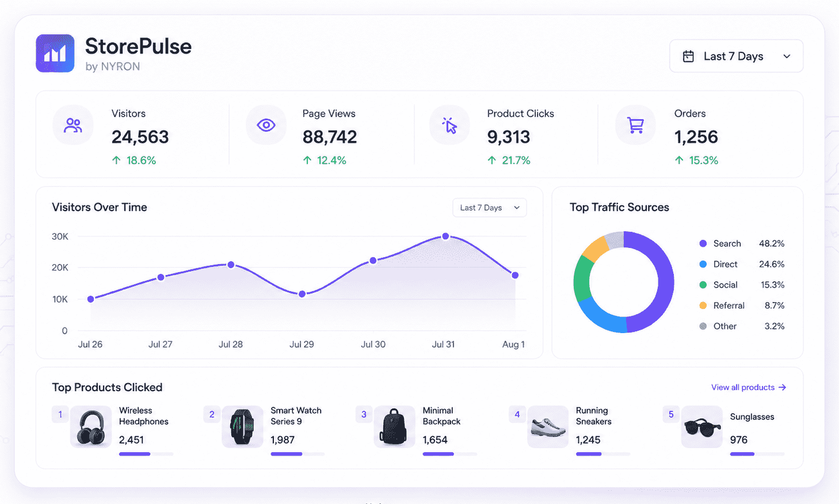The image size is (839, 504).
Task: Click the green up arrow beside 21.7%
Action: click(491, 161)
